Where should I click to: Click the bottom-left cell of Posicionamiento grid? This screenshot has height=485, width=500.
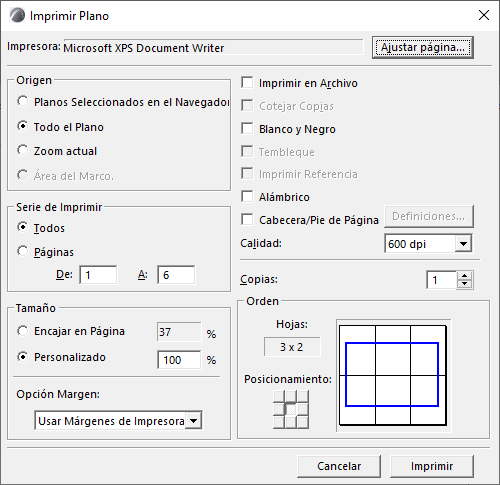click(278, 422)
